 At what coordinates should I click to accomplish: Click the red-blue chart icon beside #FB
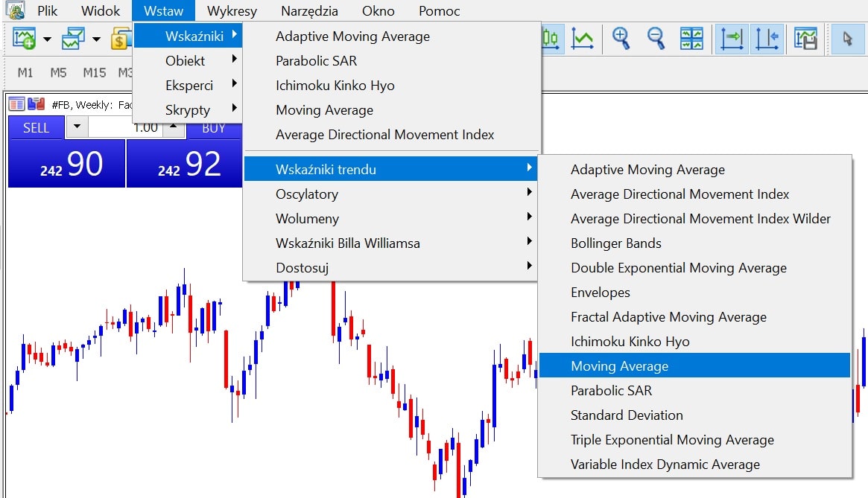click(36, 104)
